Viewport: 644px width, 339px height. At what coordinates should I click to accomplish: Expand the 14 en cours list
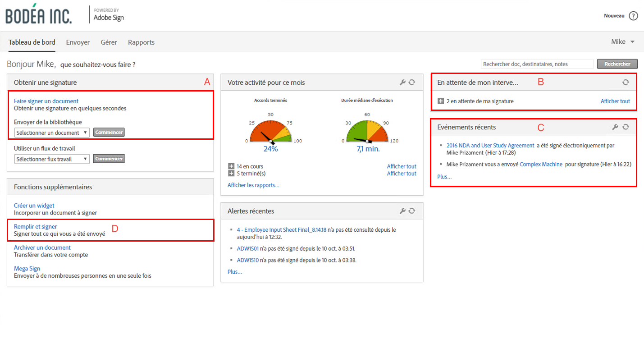point(231,166)
